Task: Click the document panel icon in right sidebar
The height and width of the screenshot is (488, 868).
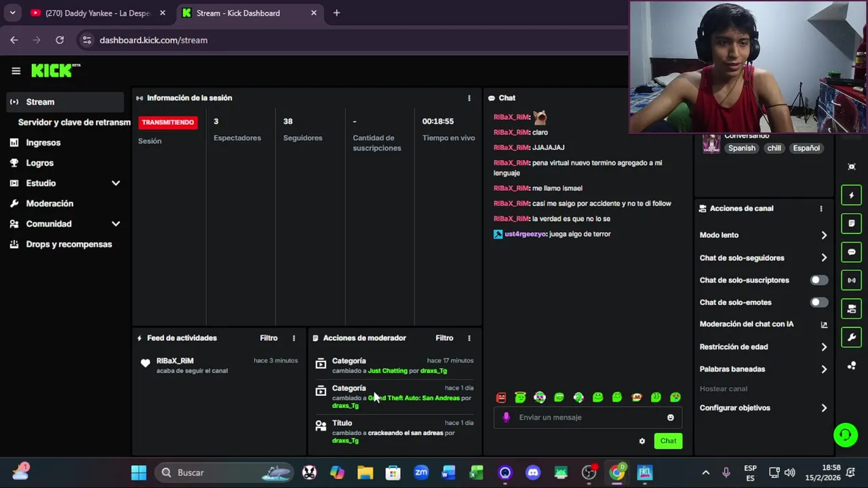Action: click(852, 223)
